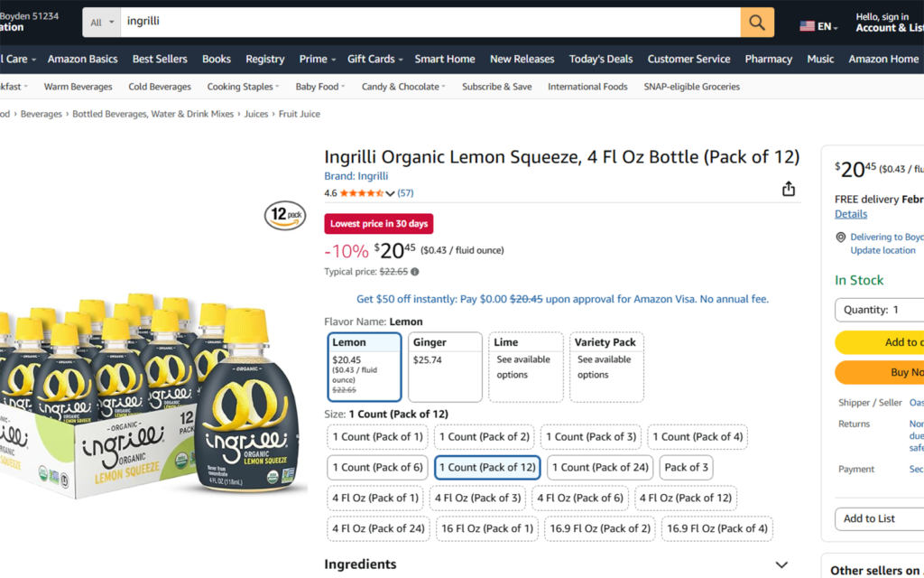This screenshot has height=578, width=924.
Task: Click the info icon beside the typical price
Action: [414, 271]
